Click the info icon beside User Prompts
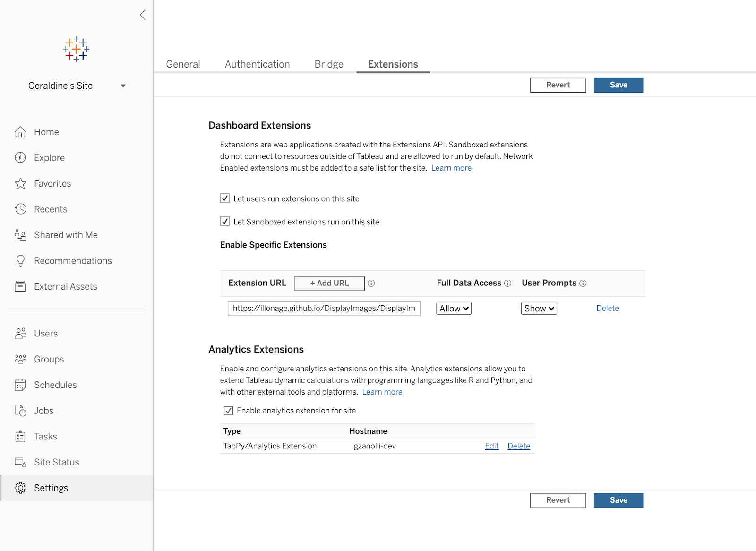The height and width of the screenshot is (551, 756). 583,283
